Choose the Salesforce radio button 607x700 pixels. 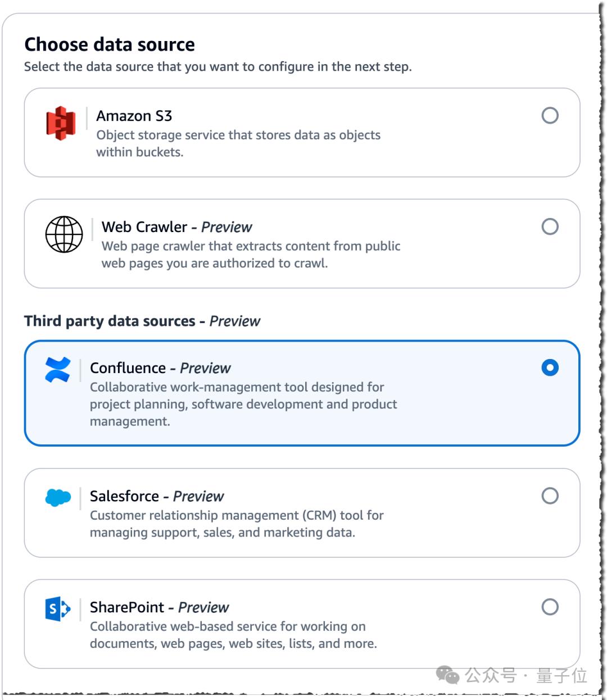(x=550, y=496)
